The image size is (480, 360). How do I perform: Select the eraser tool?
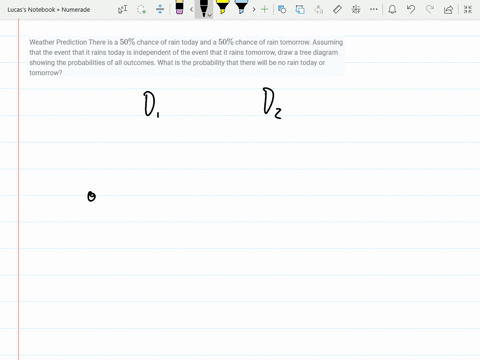(179, 7)
